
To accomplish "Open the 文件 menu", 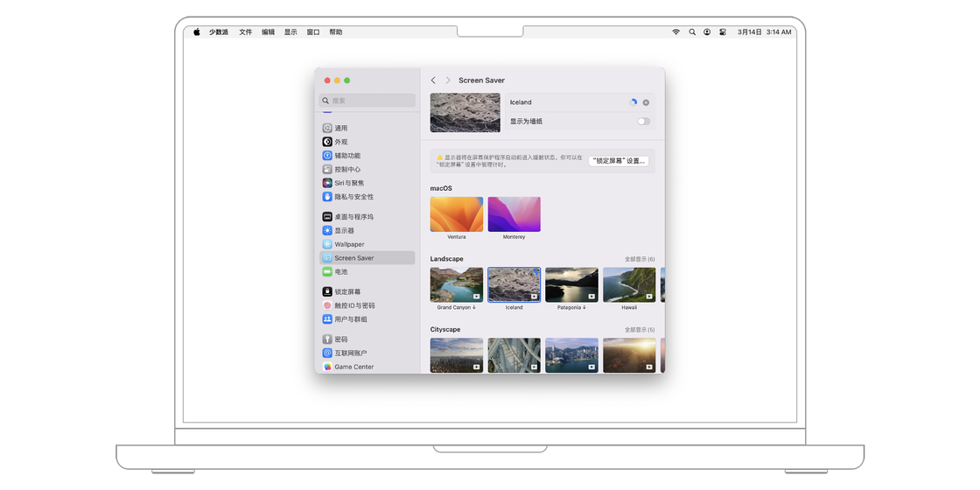I will pyautogui.click(x=246, y=31).
